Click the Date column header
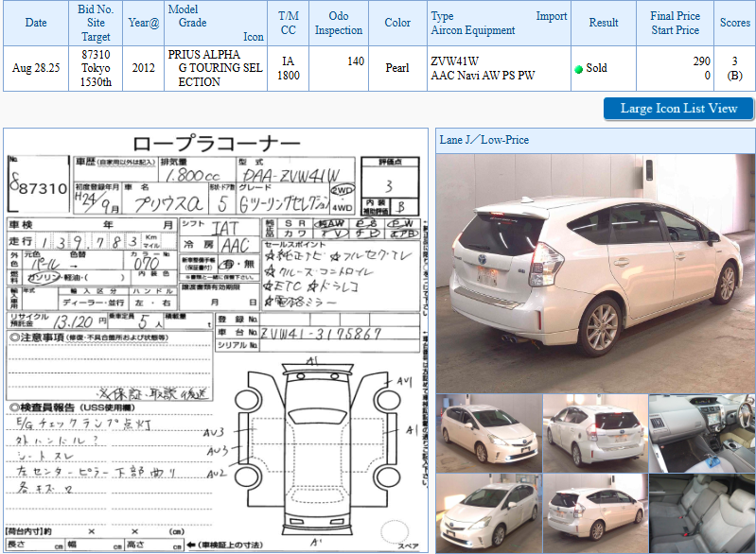Screen dimensions: 756x554 tap(36, 23)
